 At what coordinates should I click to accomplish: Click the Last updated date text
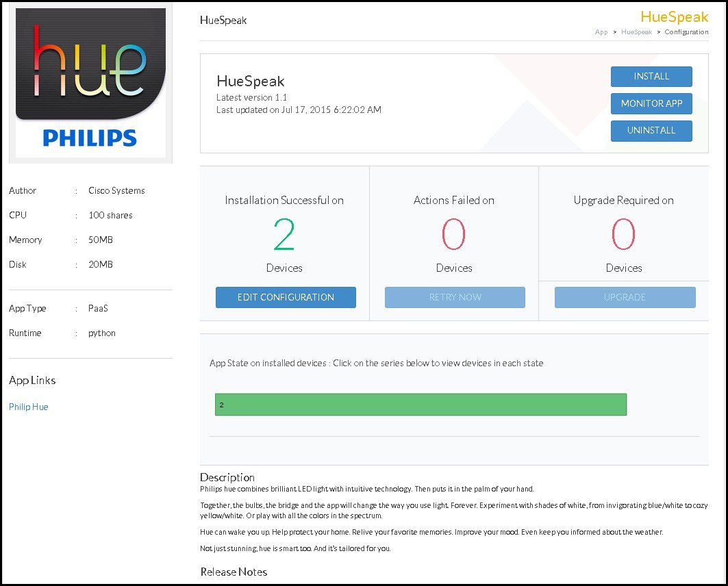tap(299, 110)
